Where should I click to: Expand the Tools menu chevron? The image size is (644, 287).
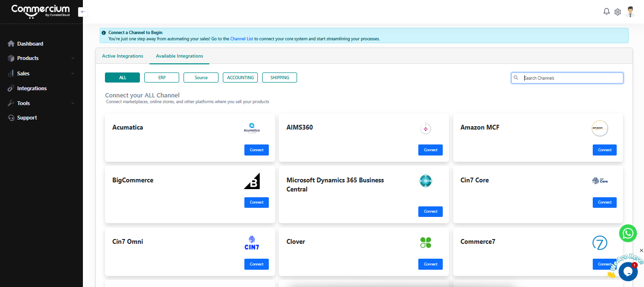click(x=73, y=103)
